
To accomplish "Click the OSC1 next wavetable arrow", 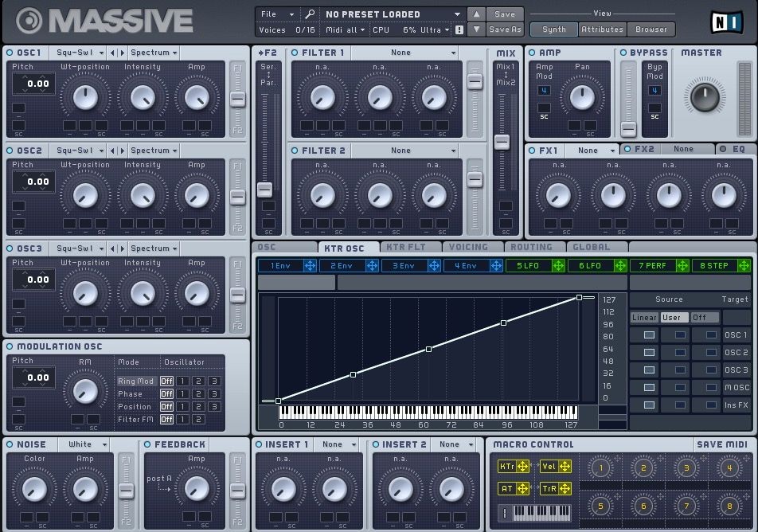I will pyautogui.click(x=123, y=53).
